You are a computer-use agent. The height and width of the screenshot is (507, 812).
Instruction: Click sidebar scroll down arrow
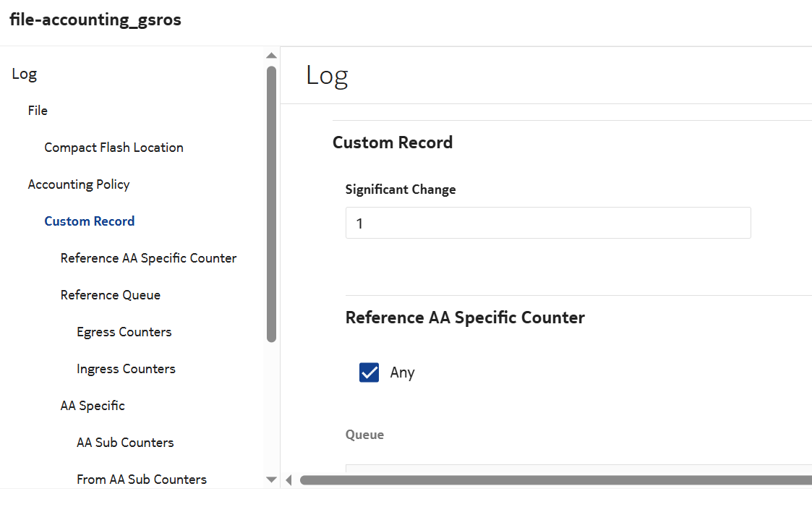pos(271,479)
